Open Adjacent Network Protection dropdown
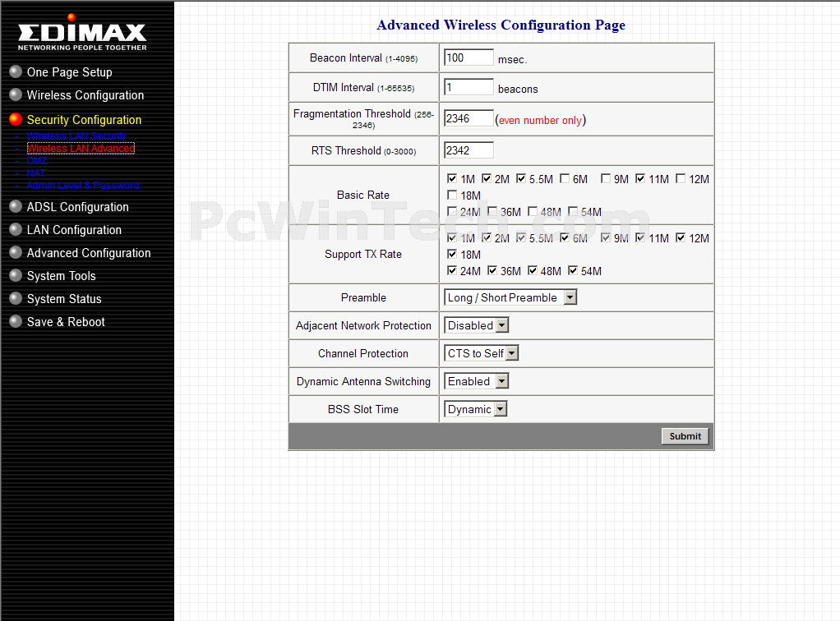Screen dimensions: 840x621 [x=476, y=325]
